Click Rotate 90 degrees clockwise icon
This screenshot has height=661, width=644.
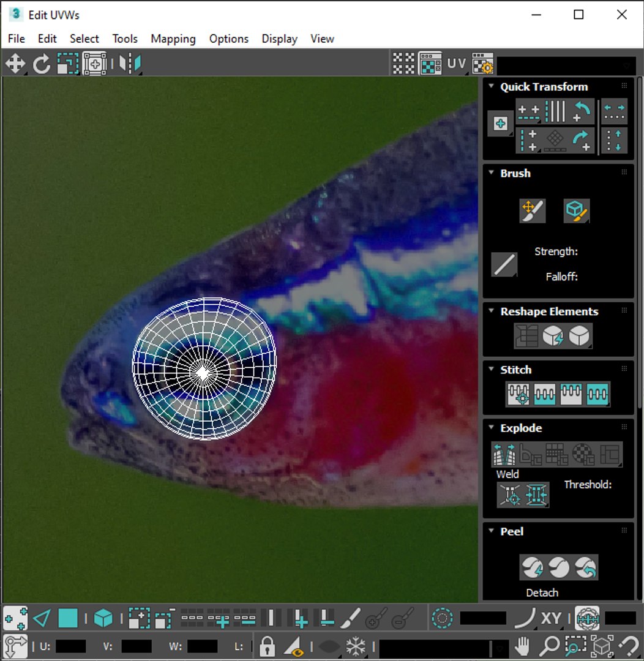[581, 140]
